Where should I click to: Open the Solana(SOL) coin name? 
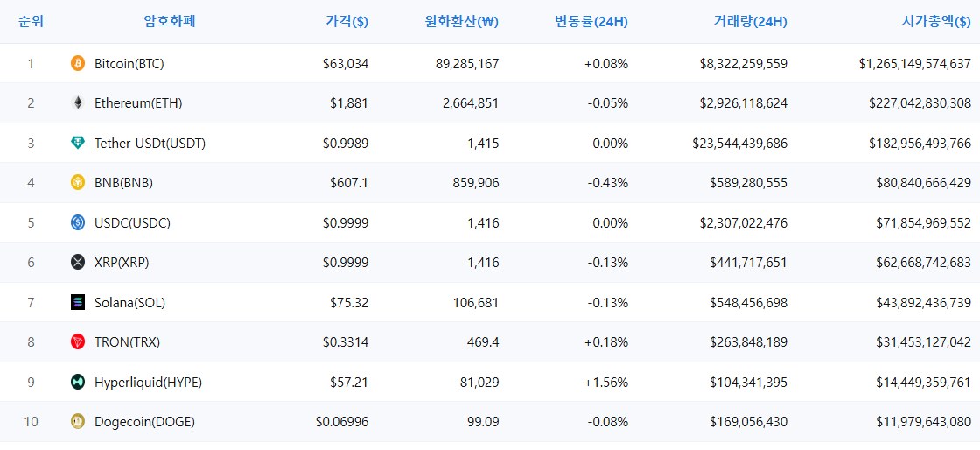(130, 303)
